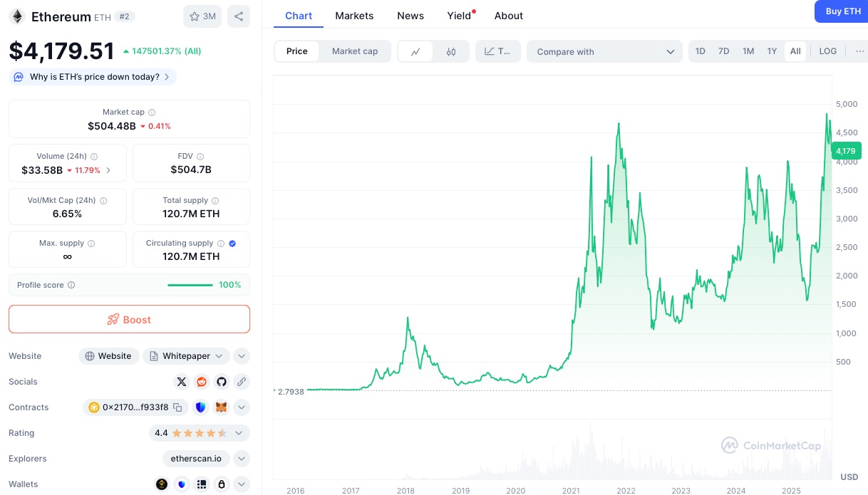This screenshot has height=495, width=868.
Task: Open 'Why is ETH's price down today?'
Action: 93,77
